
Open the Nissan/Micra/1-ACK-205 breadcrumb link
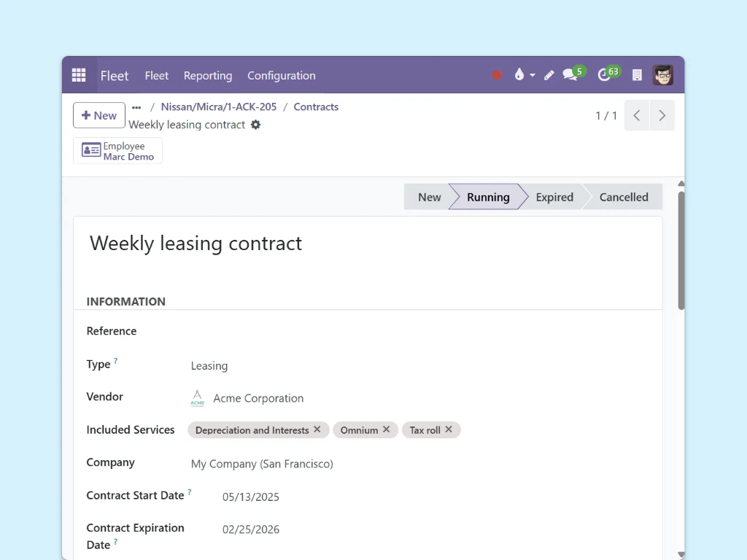tap(218, 106)
